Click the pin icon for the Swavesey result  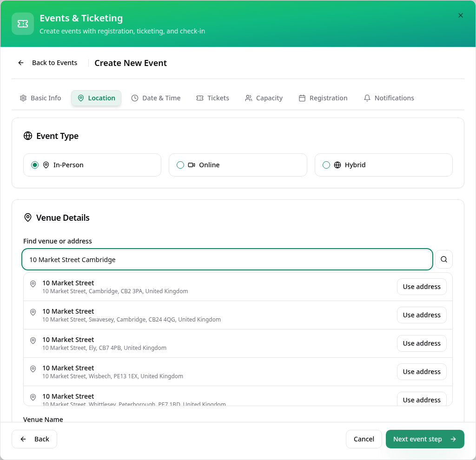33,312
